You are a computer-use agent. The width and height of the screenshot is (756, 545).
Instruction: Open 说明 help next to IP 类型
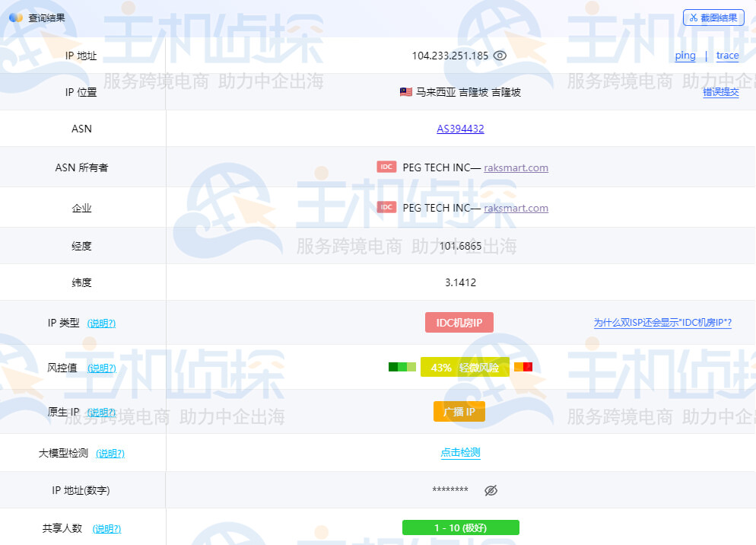tap(101, 323)
